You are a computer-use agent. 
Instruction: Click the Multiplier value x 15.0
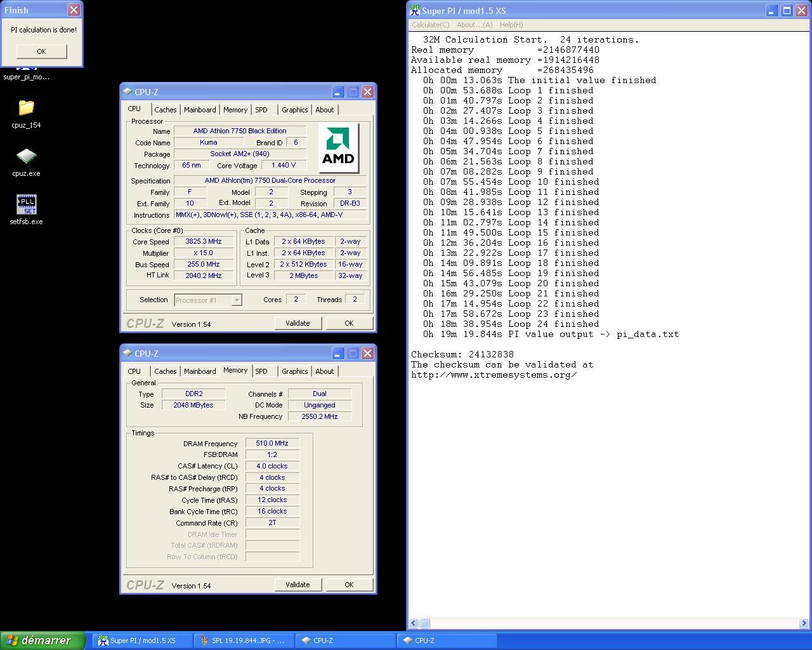[204, 253]
